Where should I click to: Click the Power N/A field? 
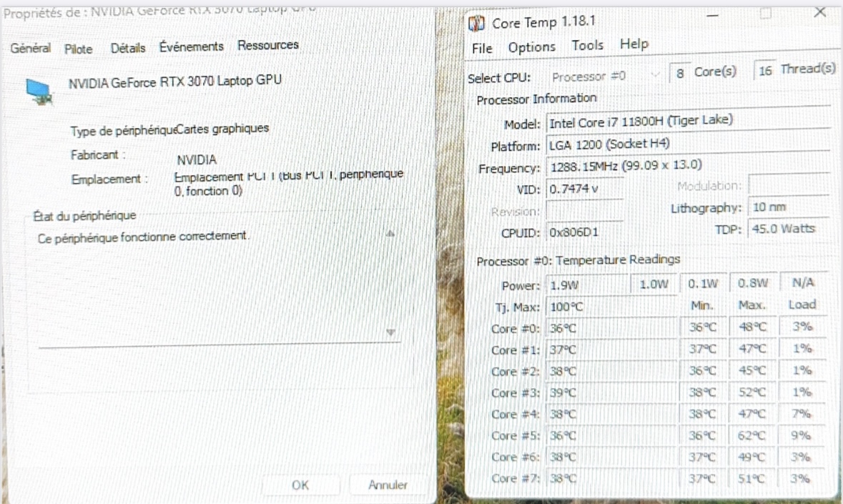coord(803,282)
